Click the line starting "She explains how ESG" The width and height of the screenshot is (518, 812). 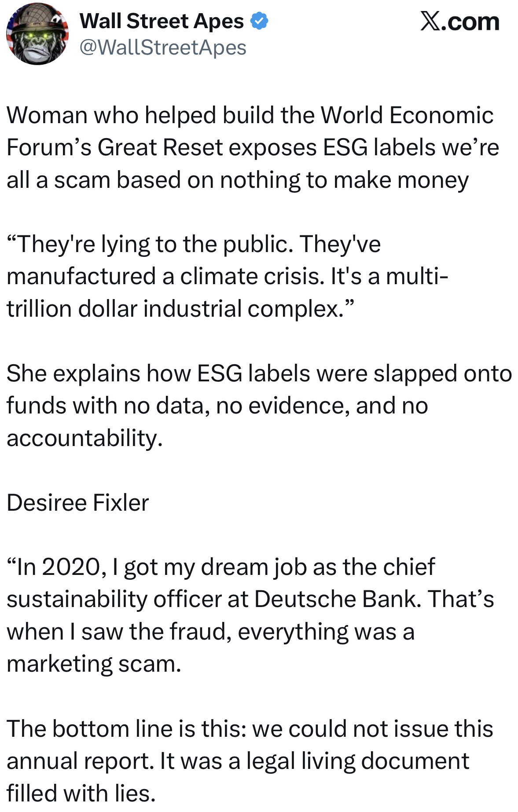click(x=259, y=373)
